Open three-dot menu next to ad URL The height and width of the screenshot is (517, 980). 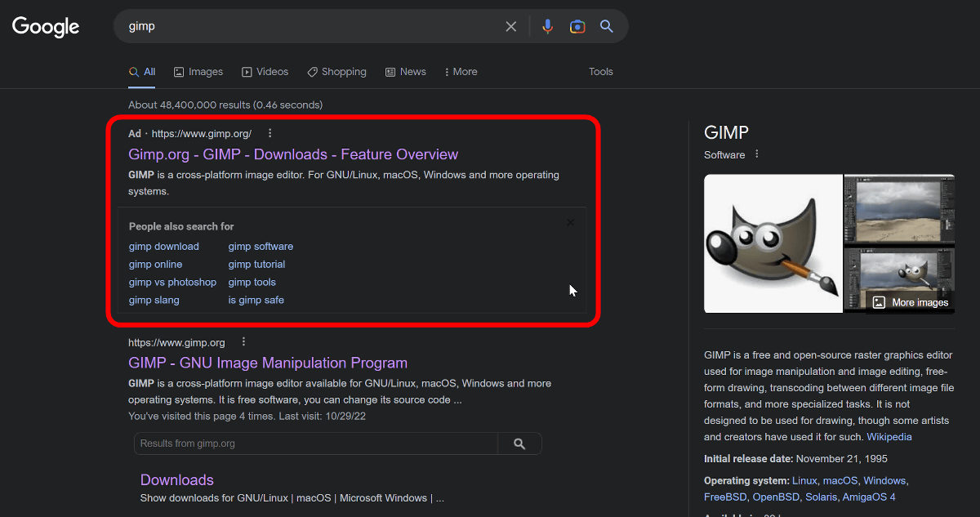tap(270, 134)
